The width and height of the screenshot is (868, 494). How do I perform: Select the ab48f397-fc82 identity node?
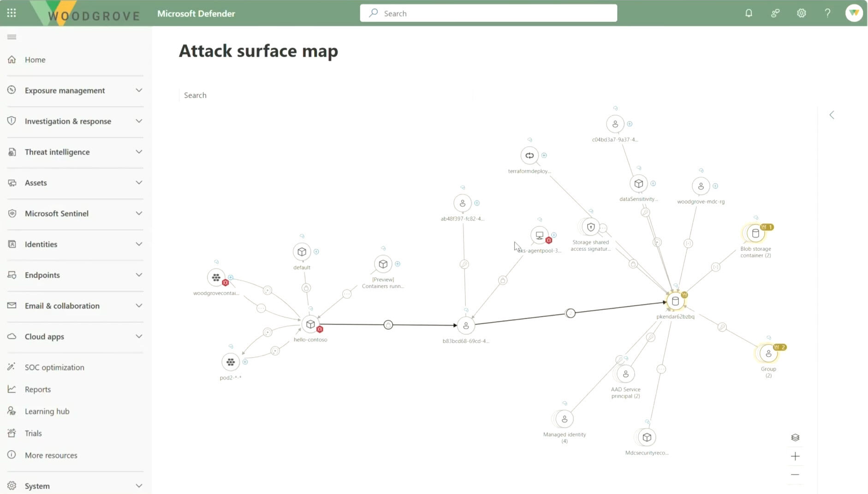[463, 203]
